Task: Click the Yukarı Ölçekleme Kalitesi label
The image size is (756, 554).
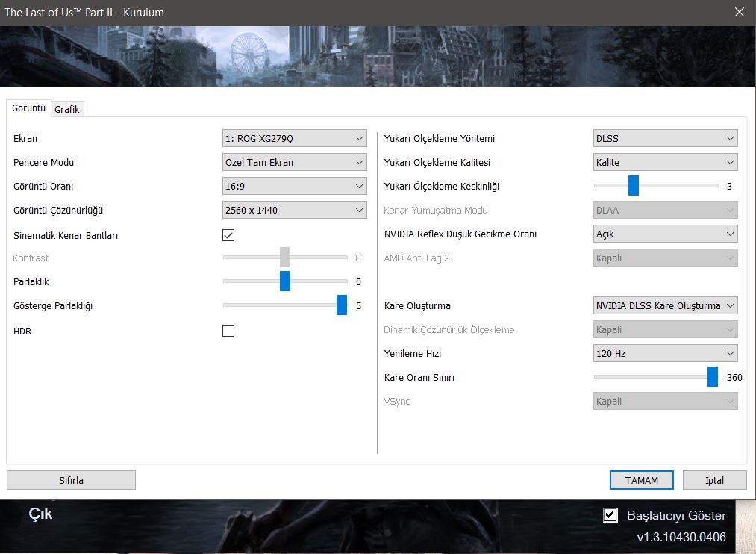Action: (x=437, y=163)
